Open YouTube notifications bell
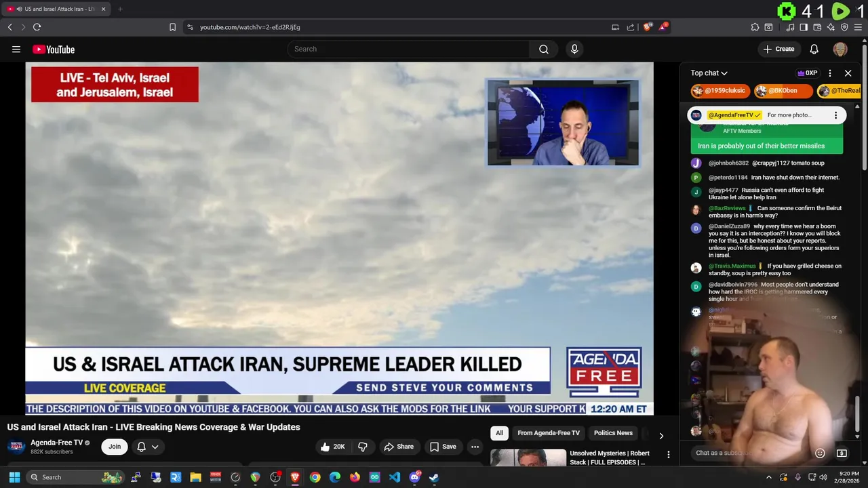 [x=814, y=49]
